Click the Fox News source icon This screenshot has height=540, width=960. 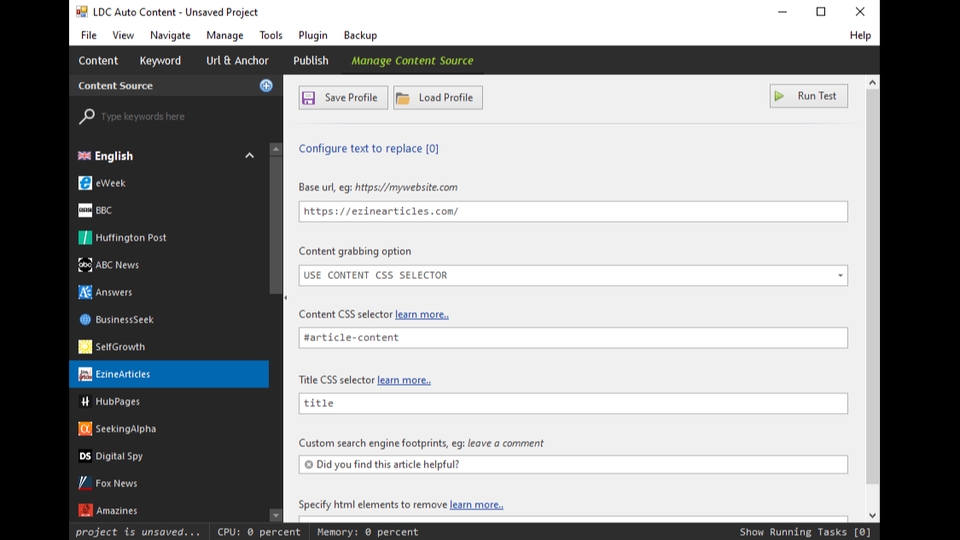click(x=85, y=483)
